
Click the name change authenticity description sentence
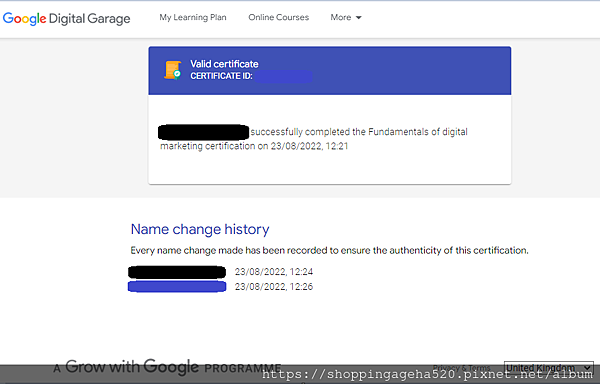329,251
